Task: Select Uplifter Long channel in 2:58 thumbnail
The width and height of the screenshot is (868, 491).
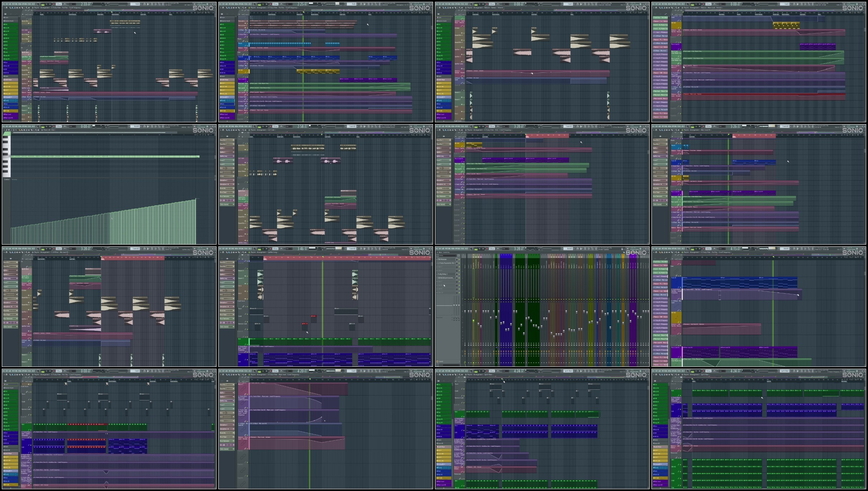Action: [227, 156]
